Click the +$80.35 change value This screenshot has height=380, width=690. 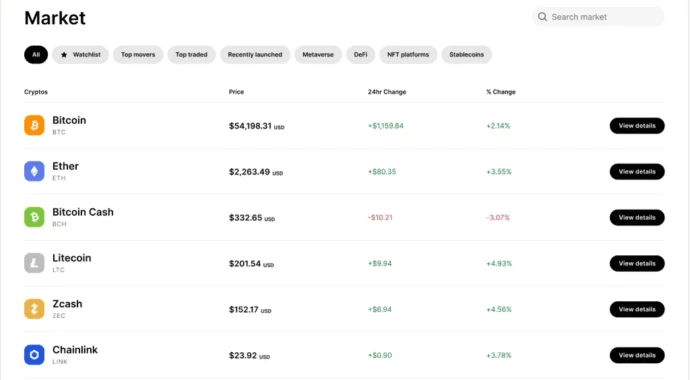pos(382,172)
